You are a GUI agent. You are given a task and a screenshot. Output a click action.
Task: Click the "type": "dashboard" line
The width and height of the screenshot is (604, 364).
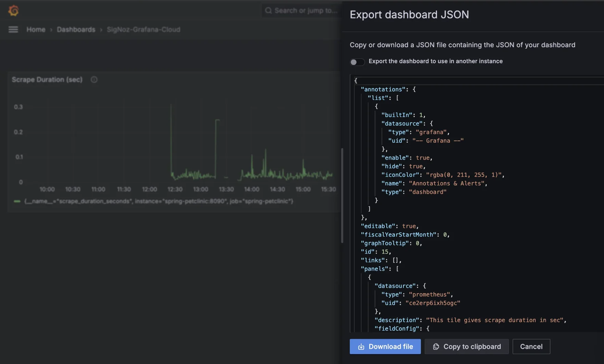[x=414, y=192]
